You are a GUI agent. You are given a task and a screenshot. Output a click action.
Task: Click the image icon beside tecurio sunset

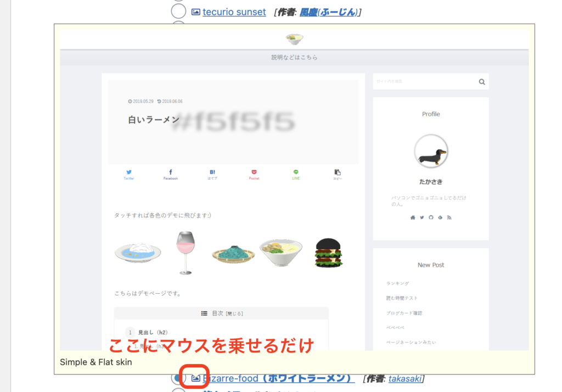click(x=196, y=12)
